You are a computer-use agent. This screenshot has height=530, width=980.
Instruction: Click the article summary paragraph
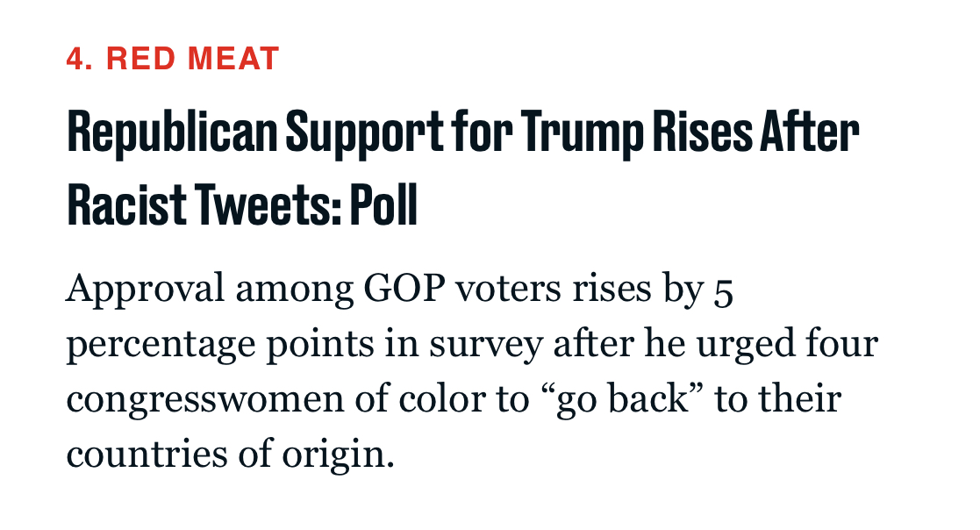(x=470, y=371)
